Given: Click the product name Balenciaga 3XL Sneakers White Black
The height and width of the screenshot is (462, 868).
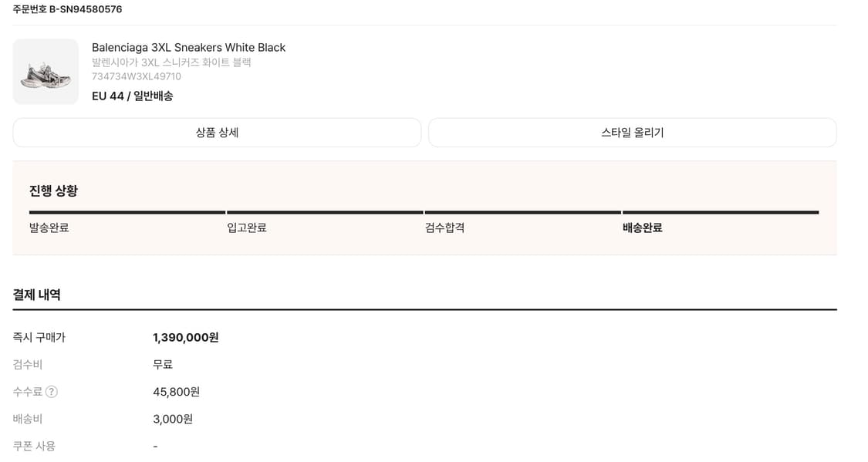Looking at the screenshot, I should pos(189,47).
